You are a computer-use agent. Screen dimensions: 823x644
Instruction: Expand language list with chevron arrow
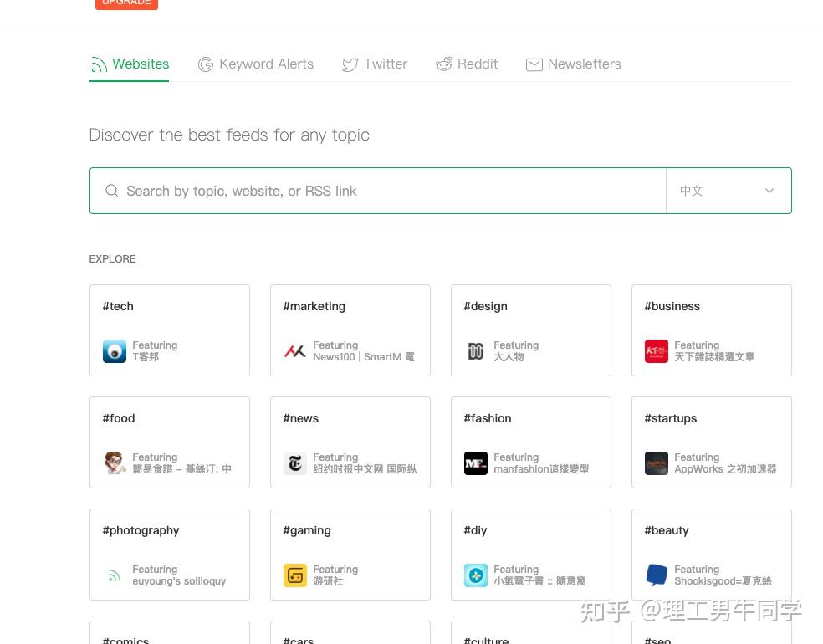(769, 191)
